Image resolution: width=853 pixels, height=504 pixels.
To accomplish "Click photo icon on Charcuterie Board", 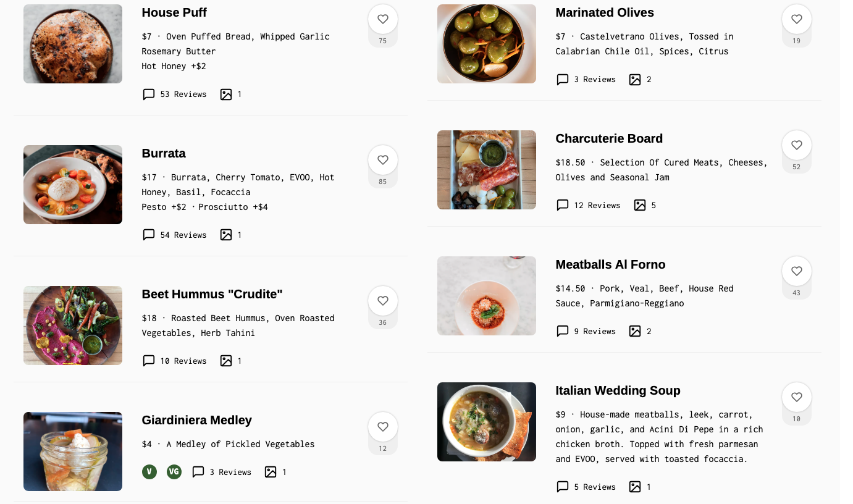I will (640, 206).
